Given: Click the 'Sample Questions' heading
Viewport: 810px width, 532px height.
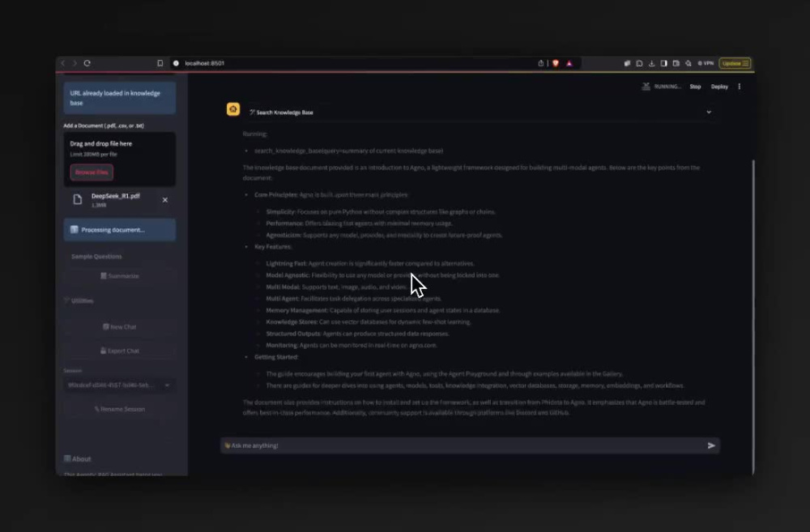Looking at the screenshot, I should pos(96,256).
